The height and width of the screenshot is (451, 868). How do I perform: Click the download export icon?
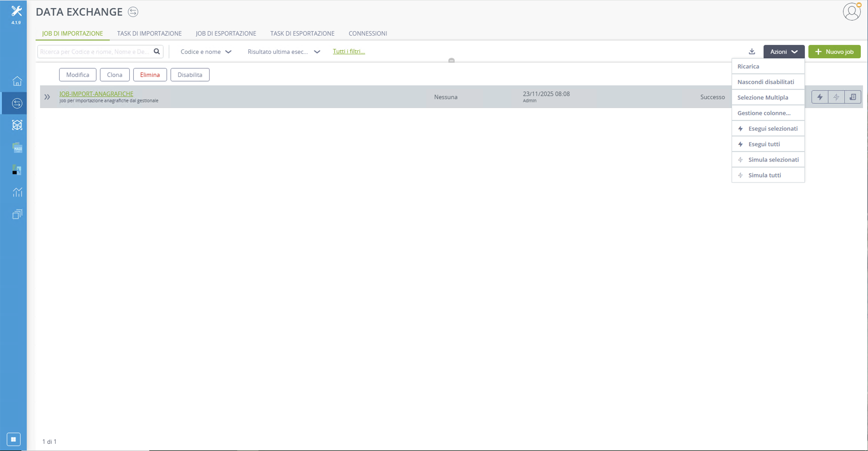click(752, 52)
